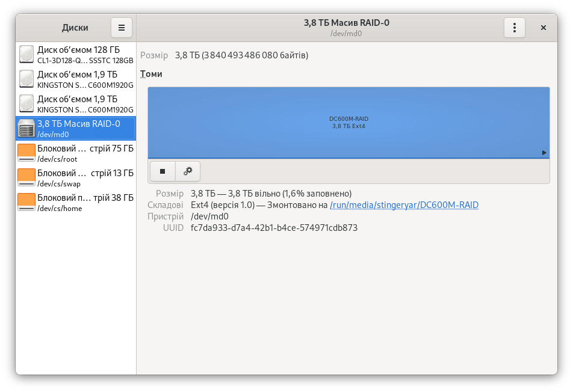Select the first KINGSTON 1,9 ТБ disk

(76, 79)
